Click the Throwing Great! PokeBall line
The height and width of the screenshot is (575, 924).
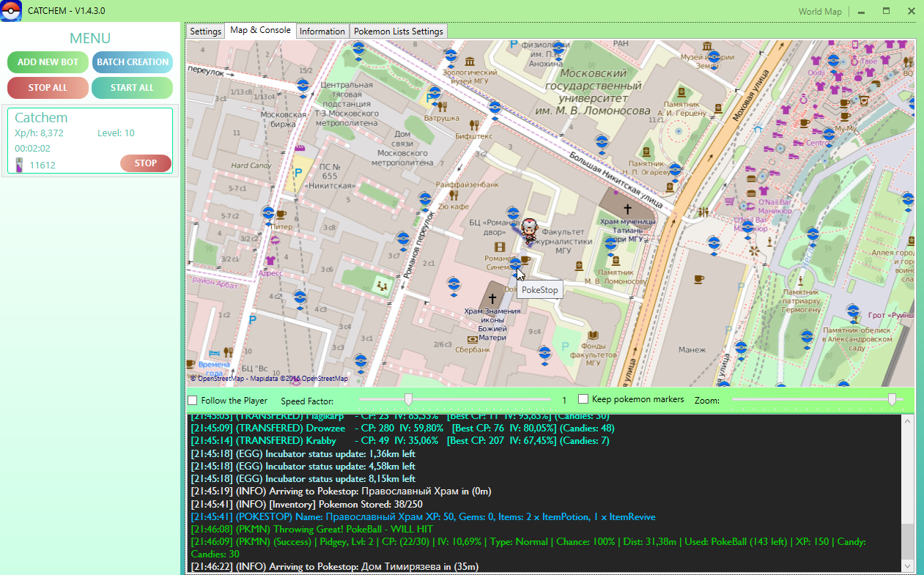point(311,530)
